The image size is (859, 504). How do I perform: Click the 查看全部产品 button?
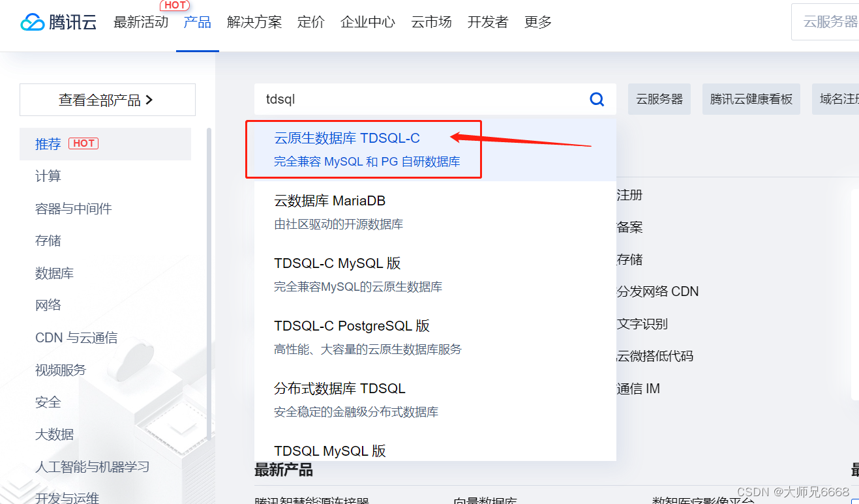coord(108,100)
